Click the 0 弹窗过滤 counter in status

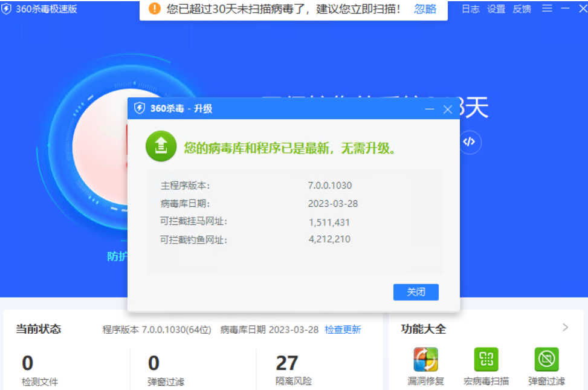coord(166,369)
